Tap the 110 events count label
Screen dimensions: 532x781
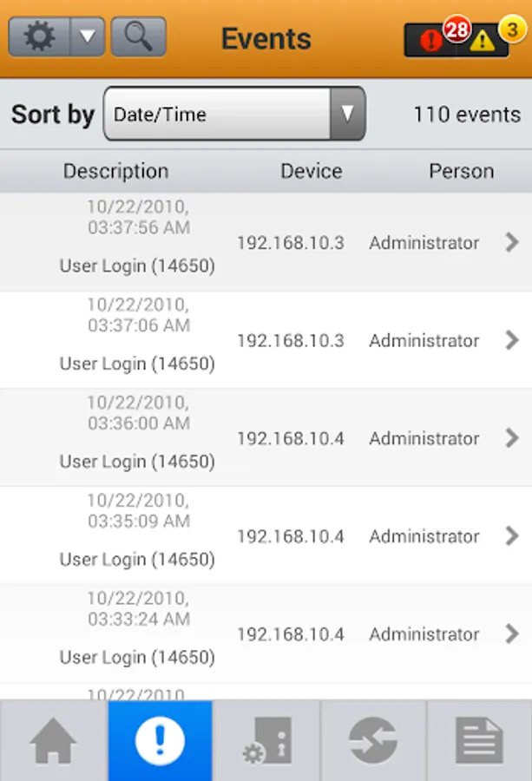[x=467, y=114]
